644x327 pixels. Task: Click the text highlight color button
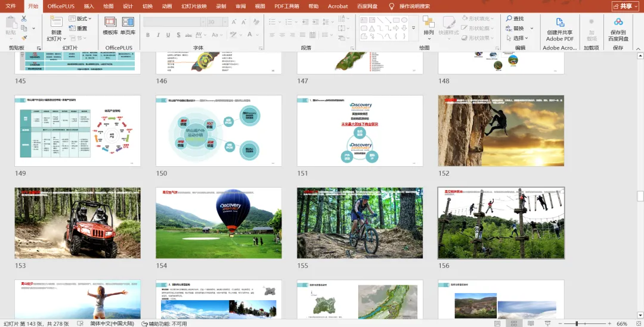tap(233, 35)
